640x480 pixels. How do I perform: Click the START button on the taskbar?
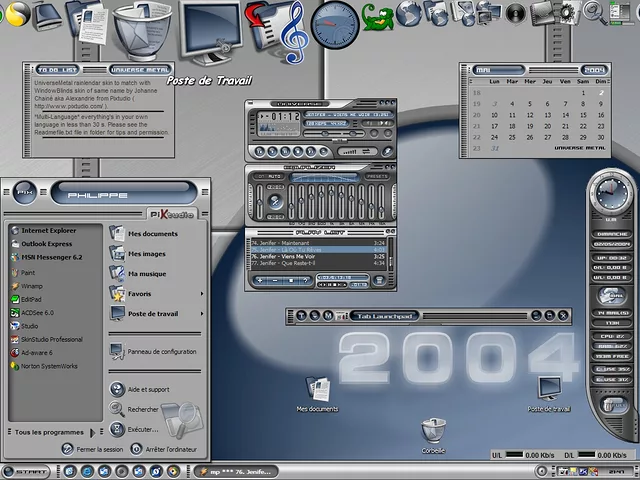[26, 471]
